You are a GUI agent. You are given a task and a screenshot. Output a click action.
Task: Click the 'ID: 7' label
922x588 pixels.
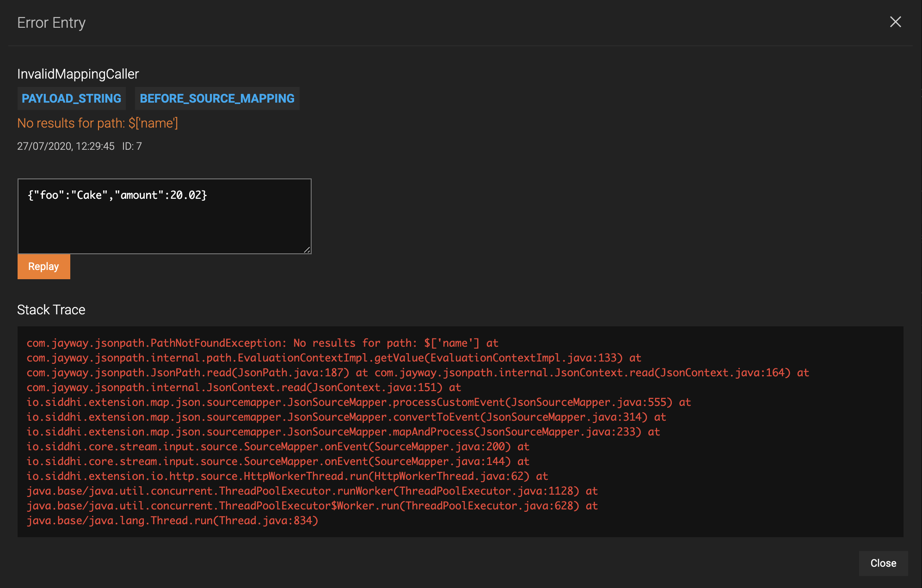pos(132,146)
